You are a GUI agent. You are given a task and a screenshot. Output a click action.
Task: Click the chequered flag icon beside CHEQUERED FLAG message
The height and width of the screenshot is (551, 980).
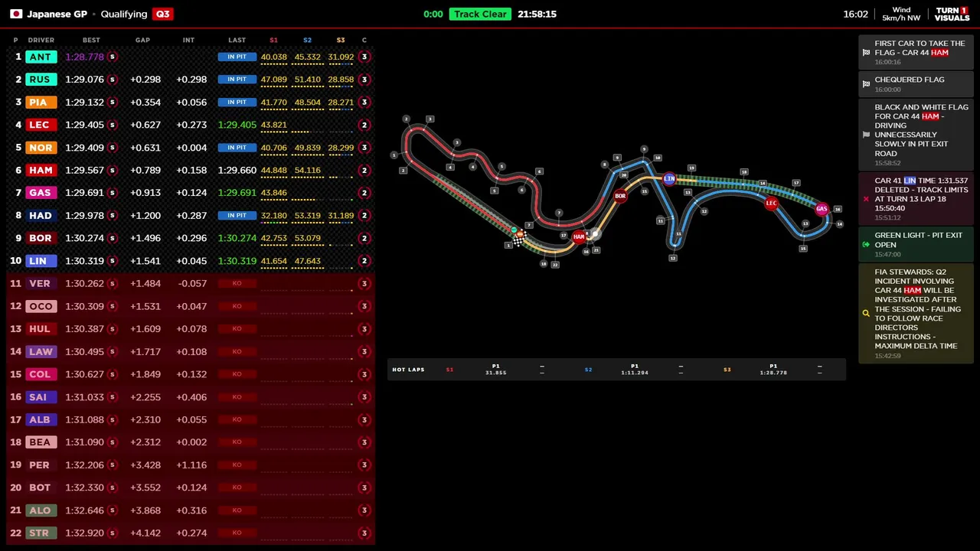tap(866, 84)
